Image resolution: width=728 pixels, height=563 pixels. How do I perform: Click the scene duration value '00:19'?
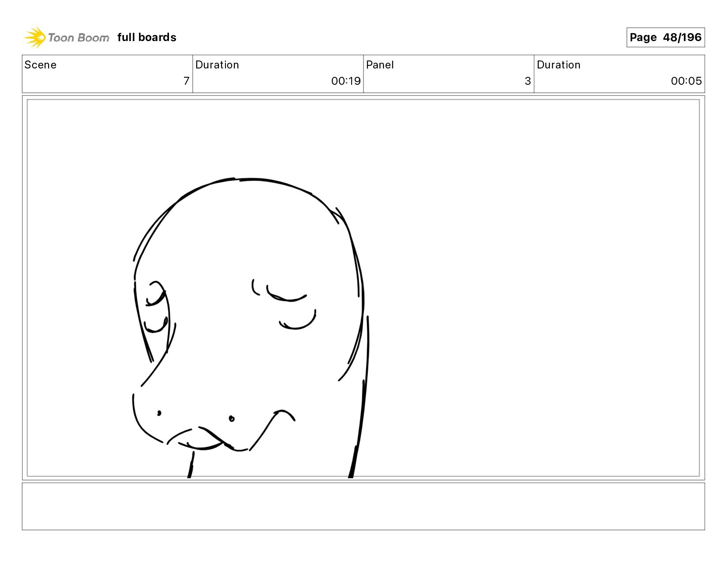(346, 81)
